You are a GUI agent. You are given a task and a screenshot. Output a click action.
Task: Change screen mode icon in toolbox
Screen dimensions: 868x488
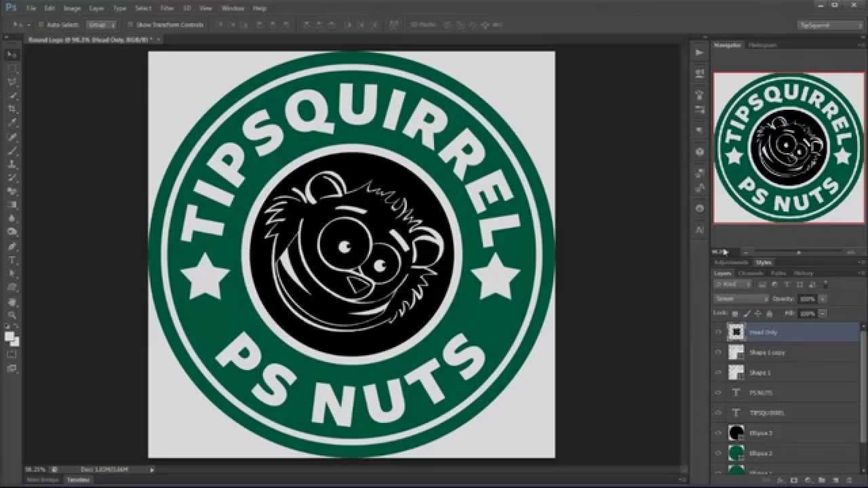(12, 369)
